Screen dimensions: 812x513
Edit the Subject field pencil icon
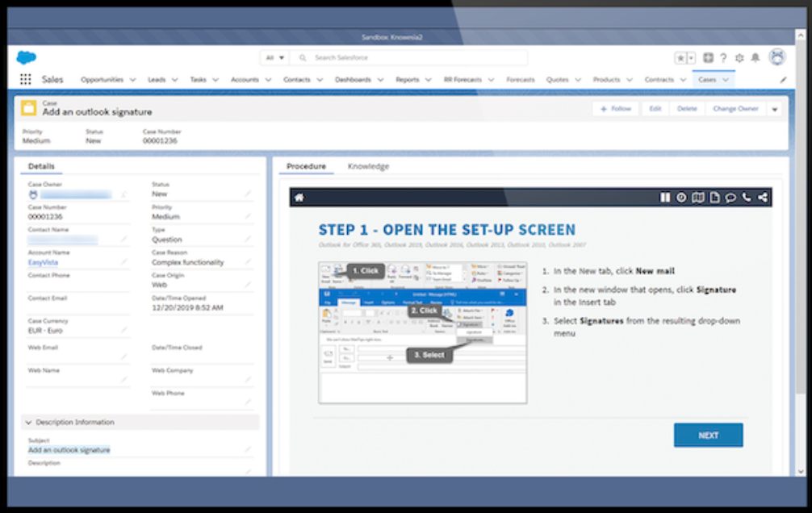coord(248,449)
